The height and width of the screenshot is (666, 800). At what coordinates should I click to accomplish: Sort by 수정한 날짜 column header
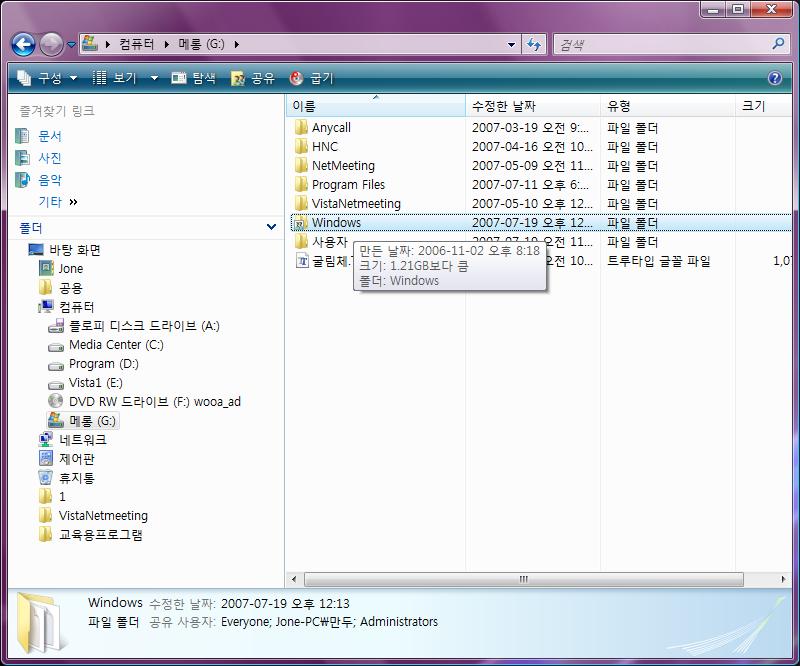(533, 106)
